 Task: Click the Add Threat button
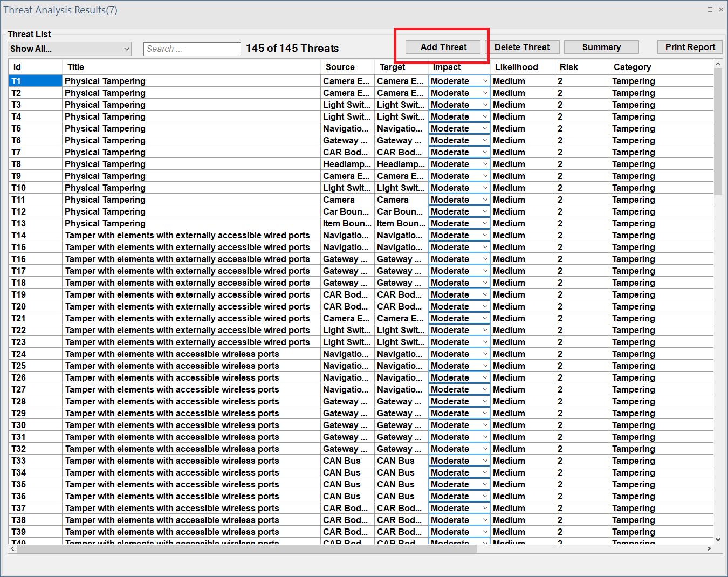pyautogui.click(x=443, y=47)
